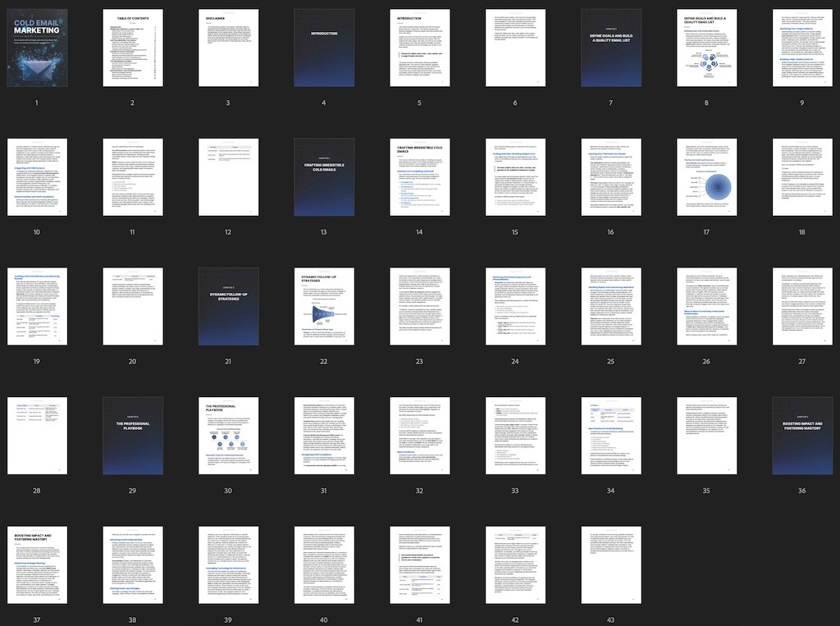Open the final page 43 thumbnail
Screen dimensions: 840x626
(x=611, y=565)
